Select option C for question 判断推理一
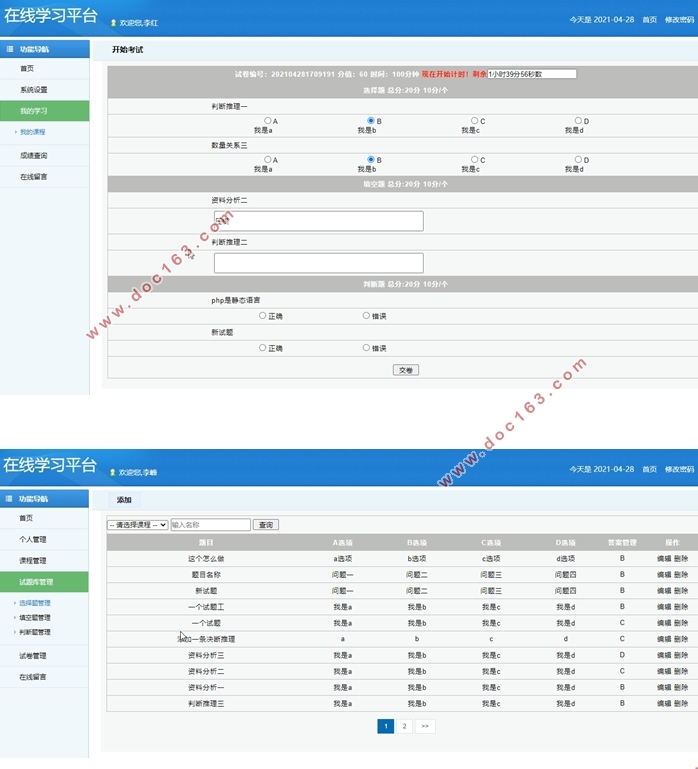 [474, 120]
